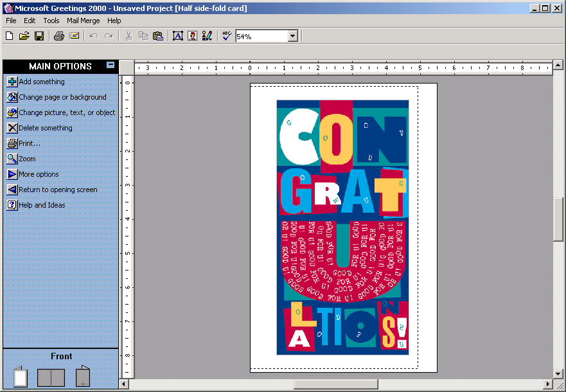Open the Mail Merge menu
This screenshot has height=392, width=566.
point(84,21)
